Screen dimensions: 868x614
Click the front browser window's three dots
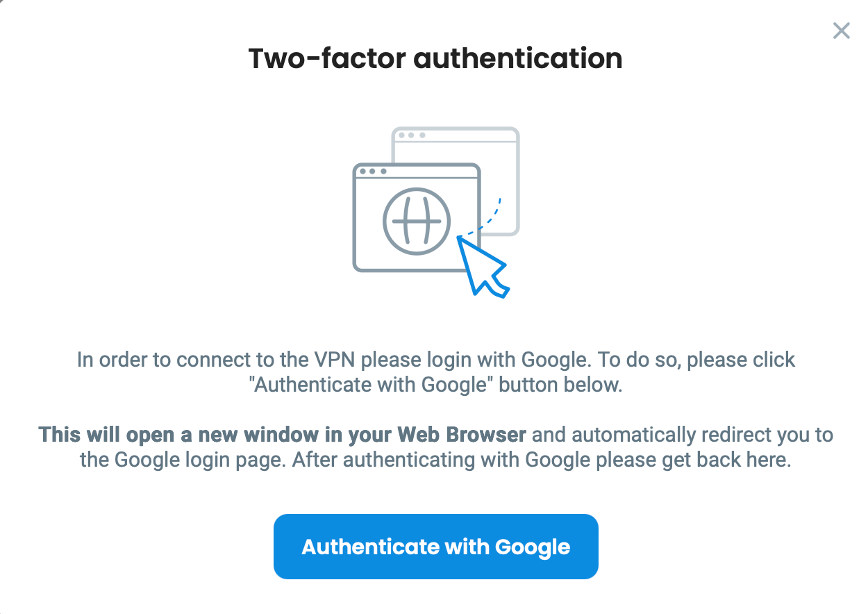[x=372, y=171]
